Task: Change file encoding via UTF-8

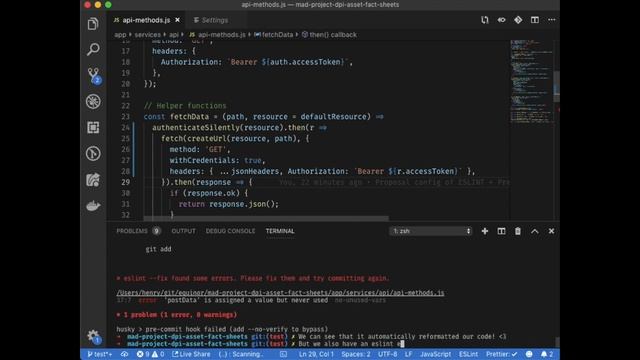Action: 387,354
